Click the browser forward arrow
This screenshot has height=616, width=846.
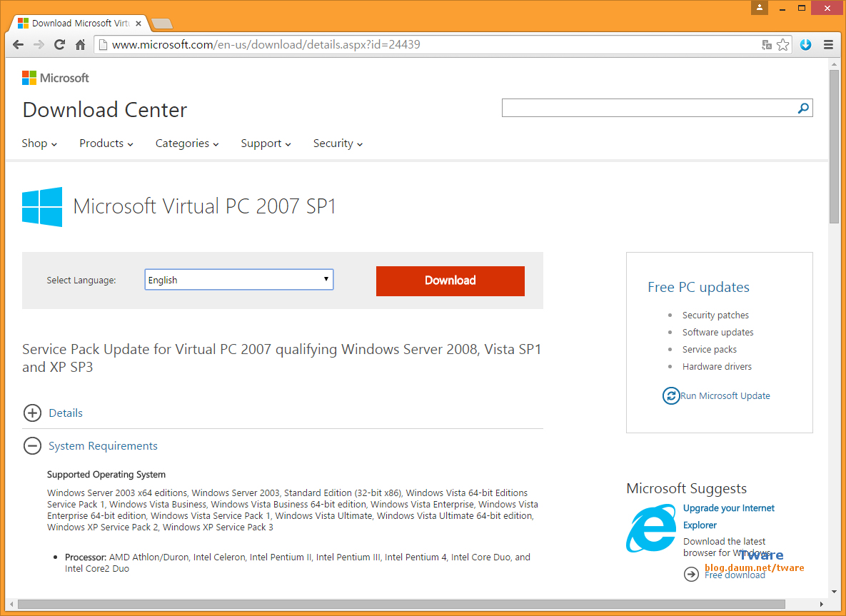[39, 45]
